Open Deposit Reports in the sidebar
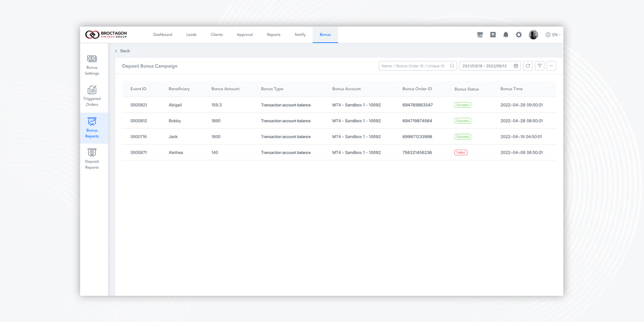 pos(92,159)
